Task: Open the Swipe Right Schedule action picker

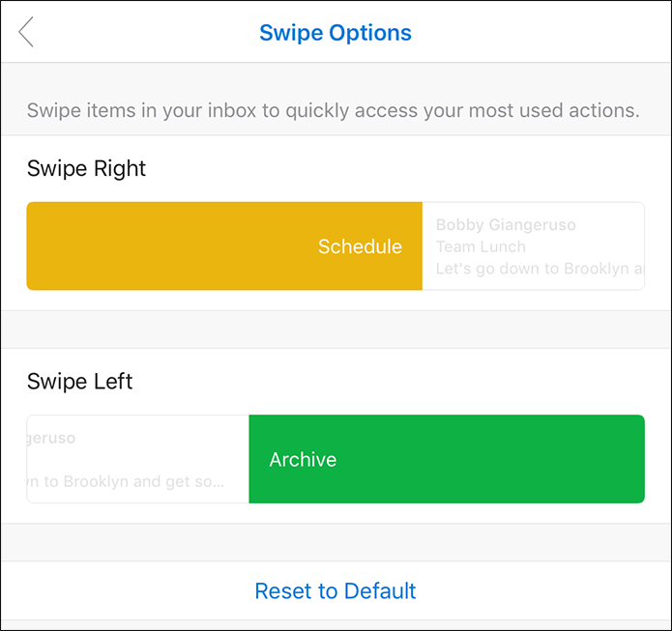Action: [x=336, y=245]
